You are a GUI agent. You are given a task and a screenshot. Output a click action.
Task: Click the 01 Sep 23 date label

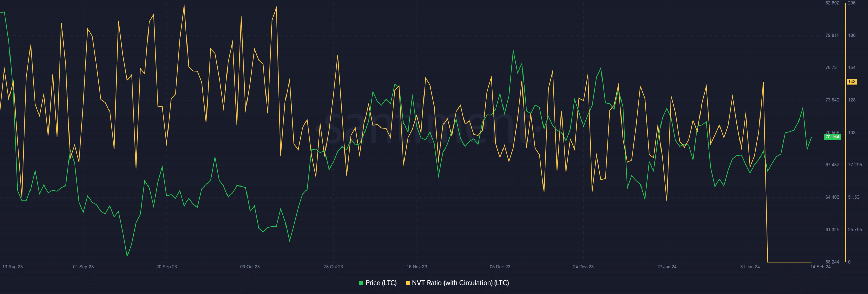[x=83, y=267]
